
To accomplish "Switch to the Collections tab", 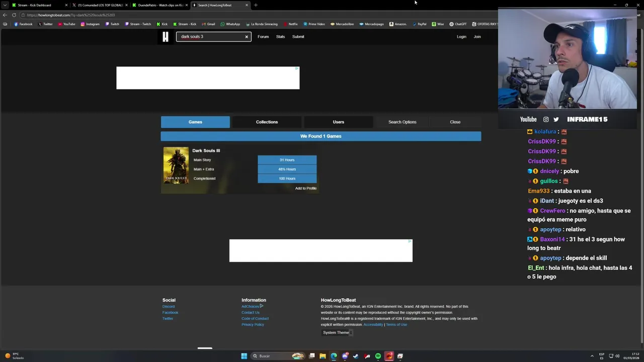I will (267, 122).
